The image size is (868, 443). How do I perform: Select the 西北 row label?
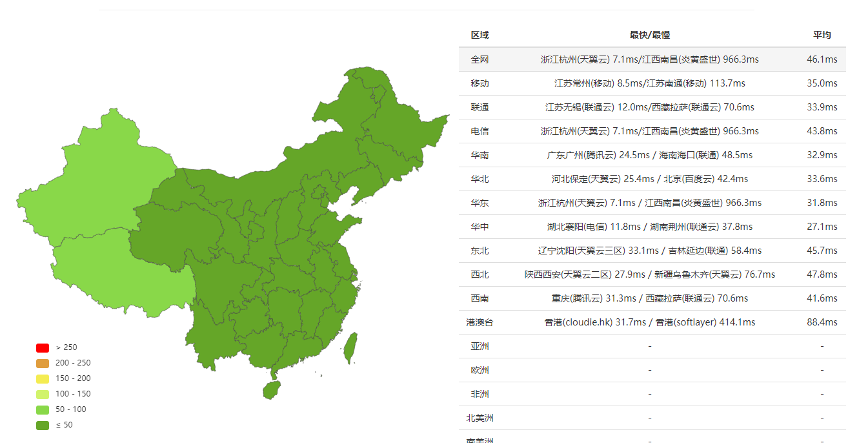pos(479,274)
